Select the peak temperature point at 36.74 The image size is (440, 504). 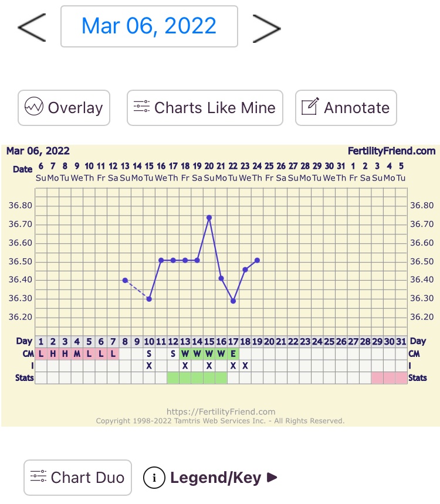[x=209, y=217]
